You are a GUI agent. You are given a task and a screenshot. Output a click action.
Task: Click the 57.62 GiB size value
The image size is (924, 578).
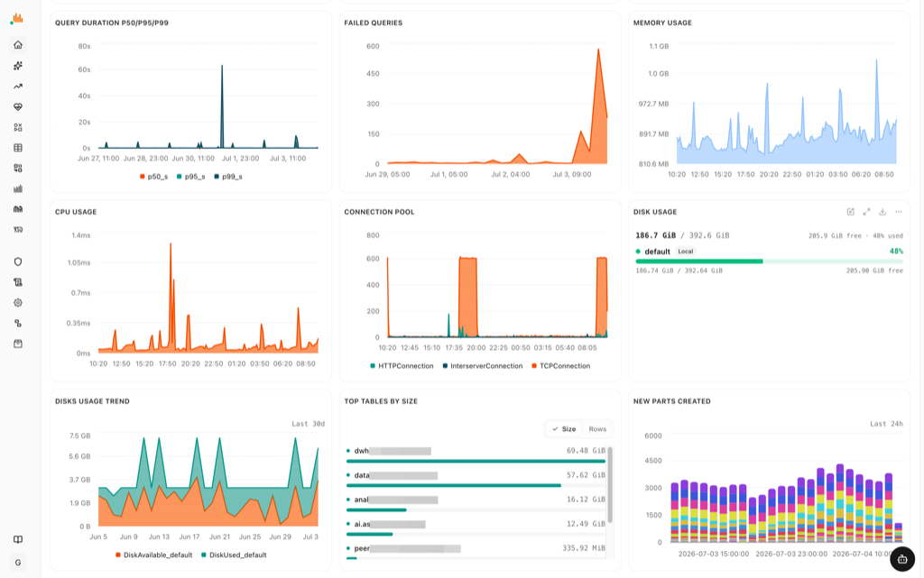[x=586, y=475]
